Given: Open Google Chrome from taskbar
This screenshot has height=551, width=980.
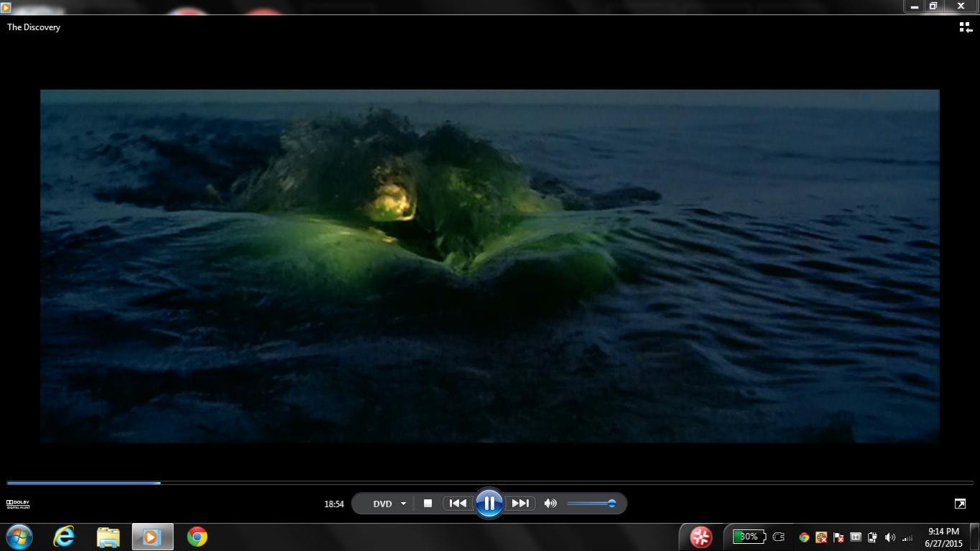Looking at the screenshot, I should [197, 537].
